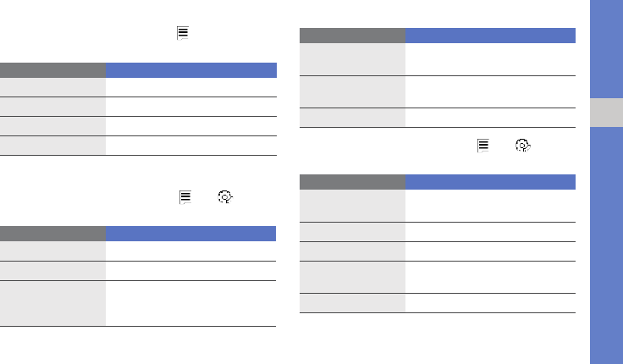The image size is (623, 364).
Task: Click the settings gear icon above the five-row right table
Action: [523, 146]
